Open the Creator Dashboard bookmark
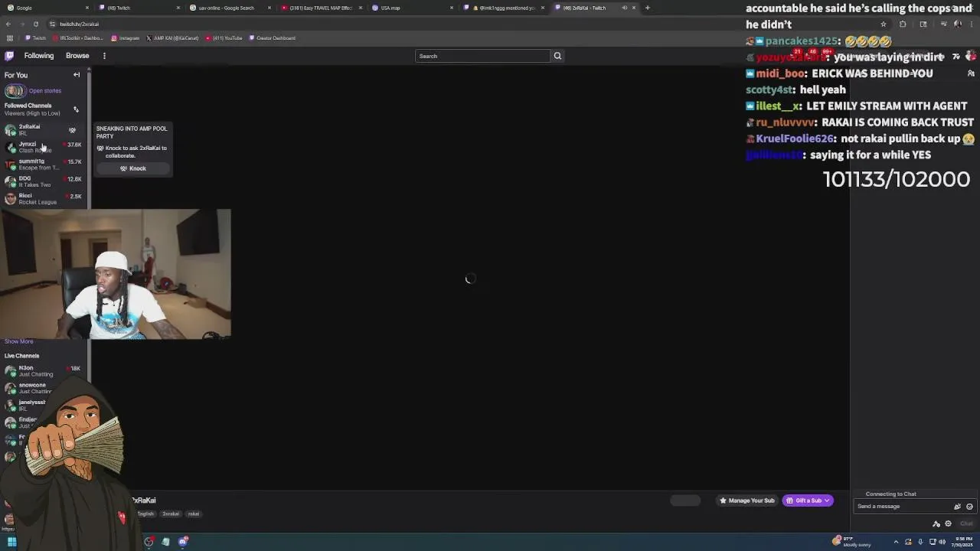Image resolution: width=980 pixels, height=551 pixels. [x=273, y=38]
